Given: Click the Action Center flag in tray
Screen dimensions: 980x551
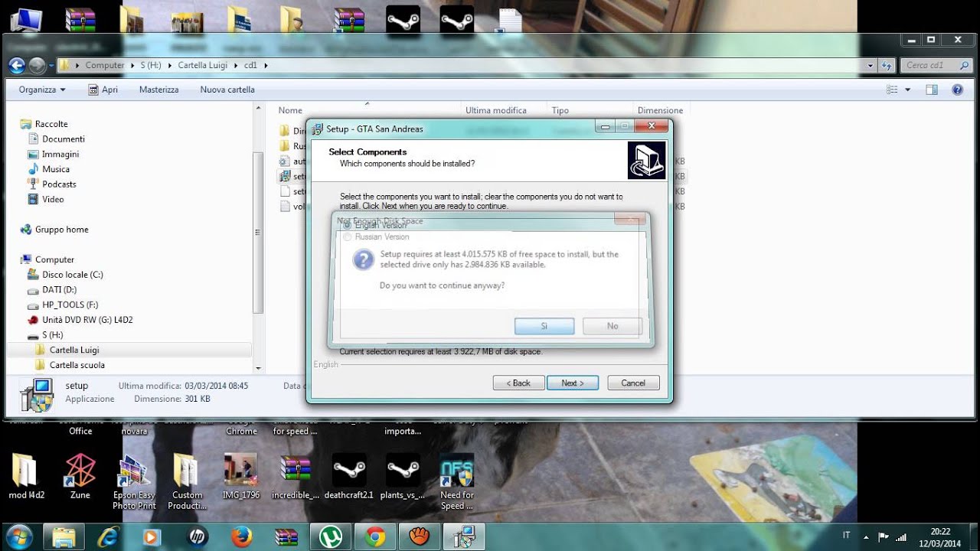Looking at the screenshot, I should click(x=884, y=536).
